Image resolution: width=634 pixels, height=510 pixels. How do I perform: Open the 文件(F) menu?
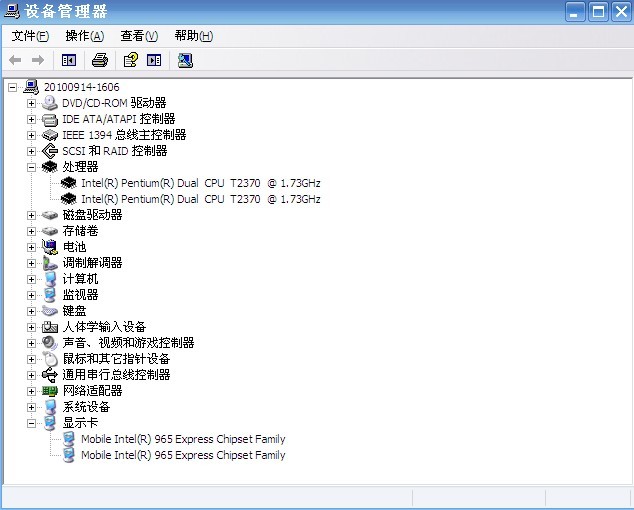point(30,36)
